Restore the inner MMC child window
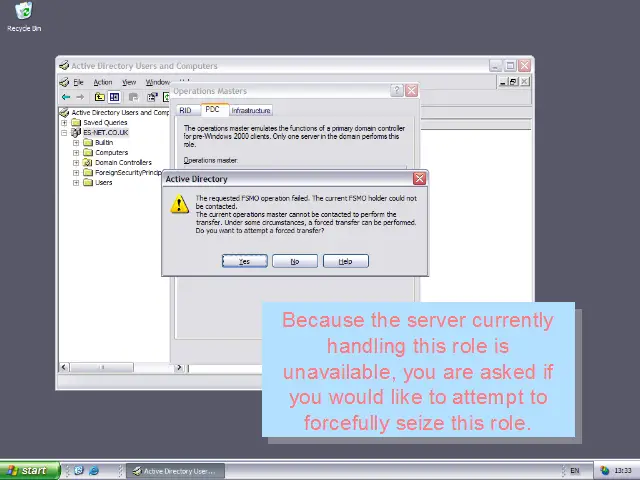Screen dimensions: 640x480 pos(513,82)
